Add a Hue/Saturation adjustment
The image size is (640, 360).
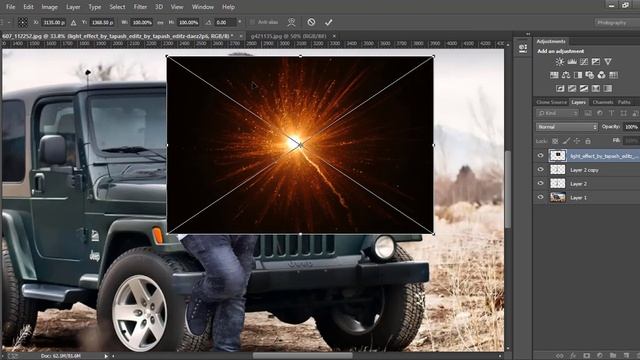click(554, 75)
